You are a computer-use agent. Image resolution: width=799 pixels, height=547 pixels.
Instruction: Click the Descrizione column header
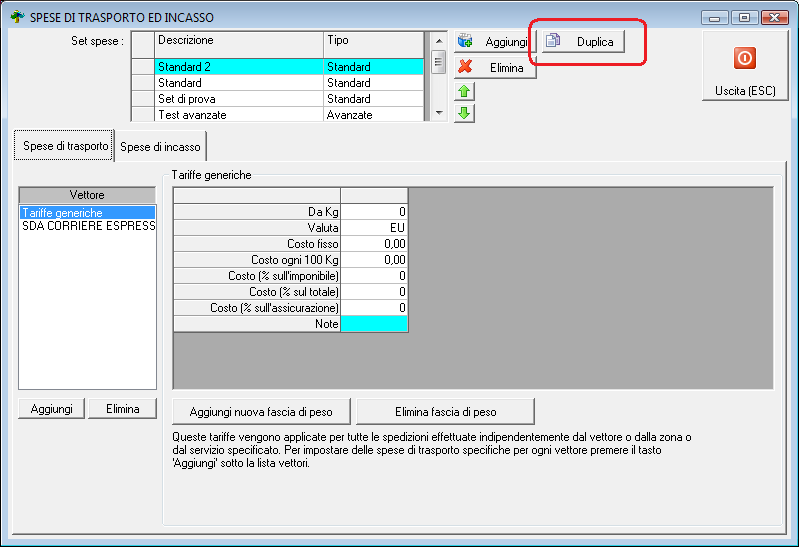tap(238, 45)
